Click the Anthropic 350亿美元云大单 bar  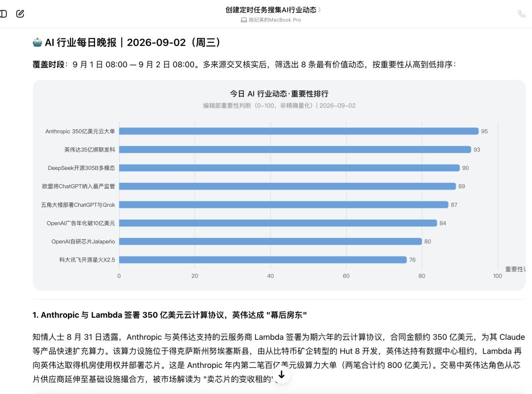299,131
